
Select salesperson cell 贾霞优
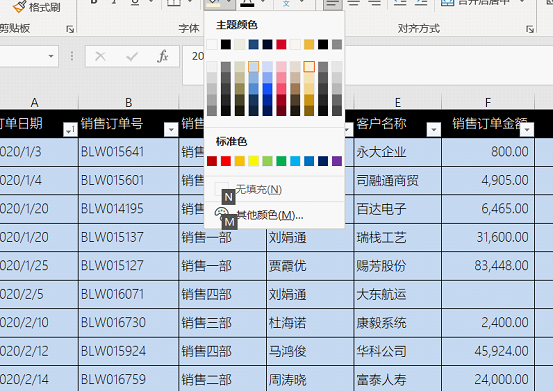pos(310,265)
